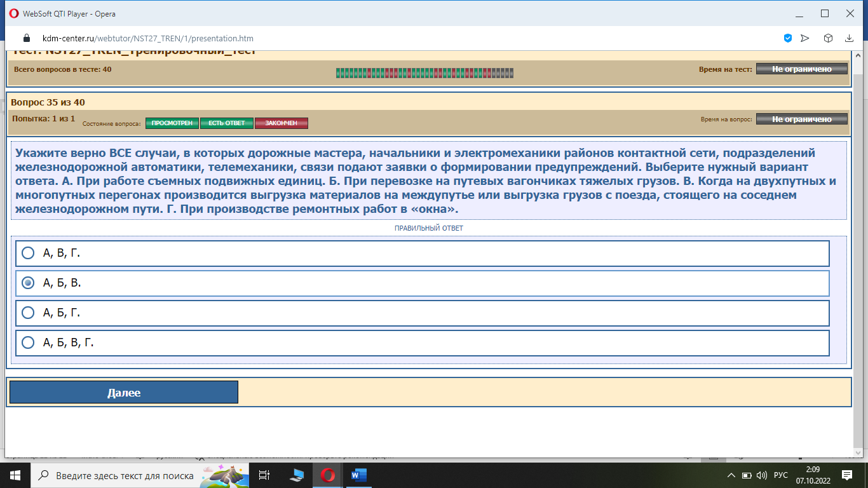Click the question progress squares bar
This screenshot has width=868, height=488.
point(424,73)
